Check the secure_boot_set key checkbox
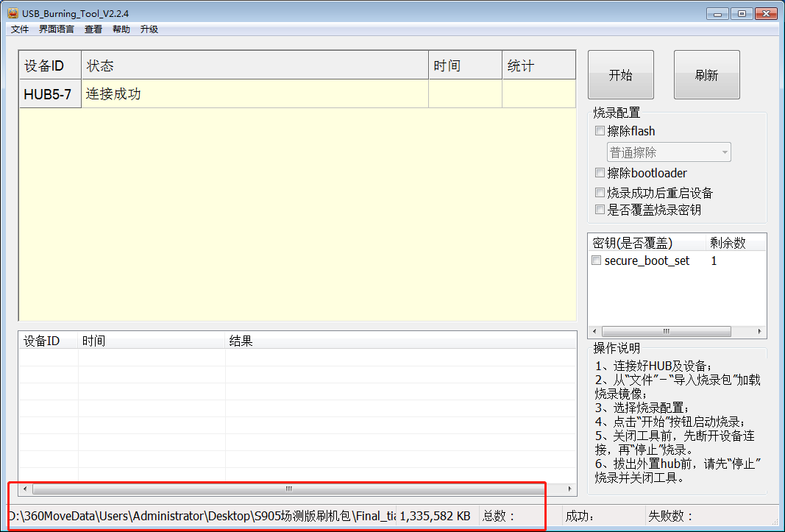Screen dimensions: 785x532 (x=597, y=261)
